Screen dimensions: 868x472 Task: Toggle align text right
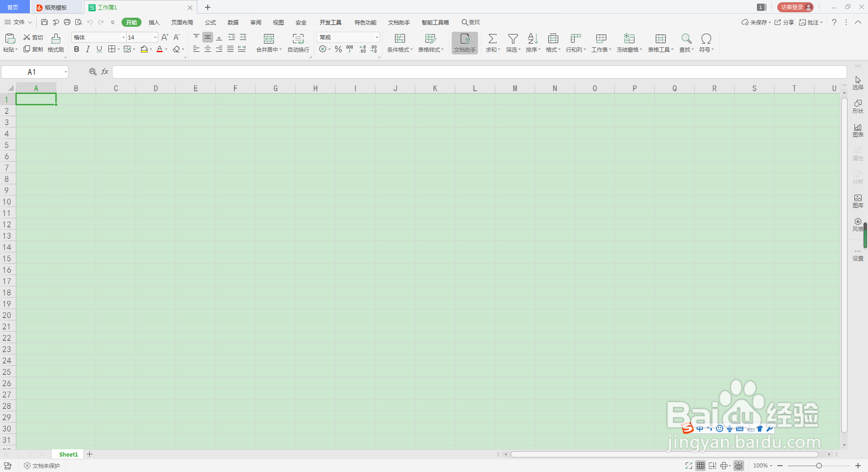point(219,49)
